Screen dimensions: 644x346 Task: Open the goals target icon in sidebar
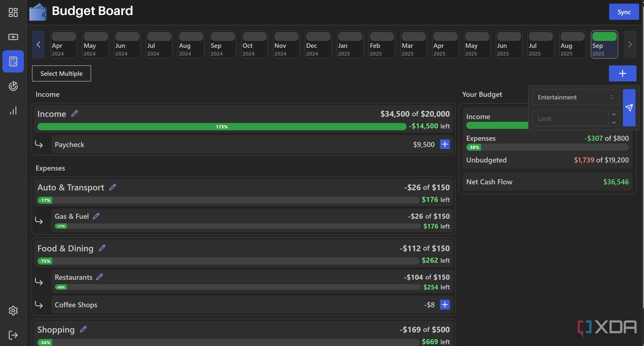13,86
